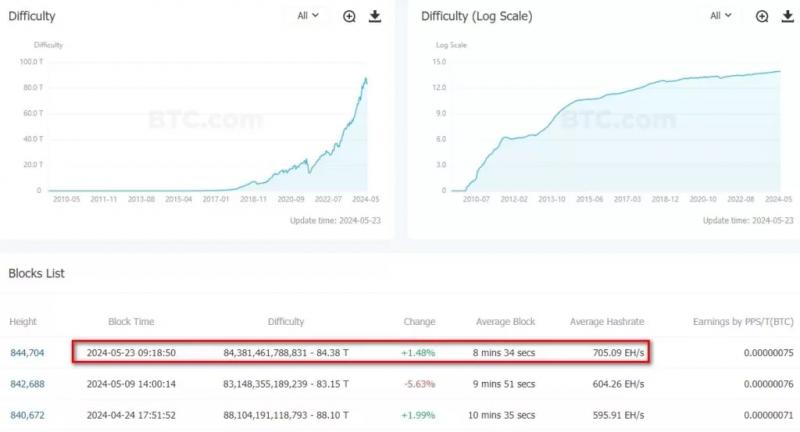Download the Difficulty chart
Image resolution: width=800 pixels, height=432 pixels.
pyautogui.click(x=375, y=16)
